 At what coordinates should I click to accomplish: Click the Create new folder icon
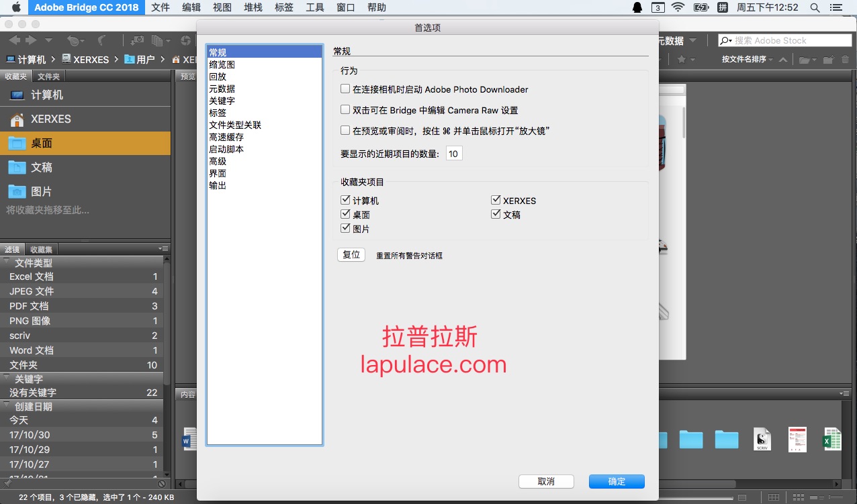click(829, 60)
